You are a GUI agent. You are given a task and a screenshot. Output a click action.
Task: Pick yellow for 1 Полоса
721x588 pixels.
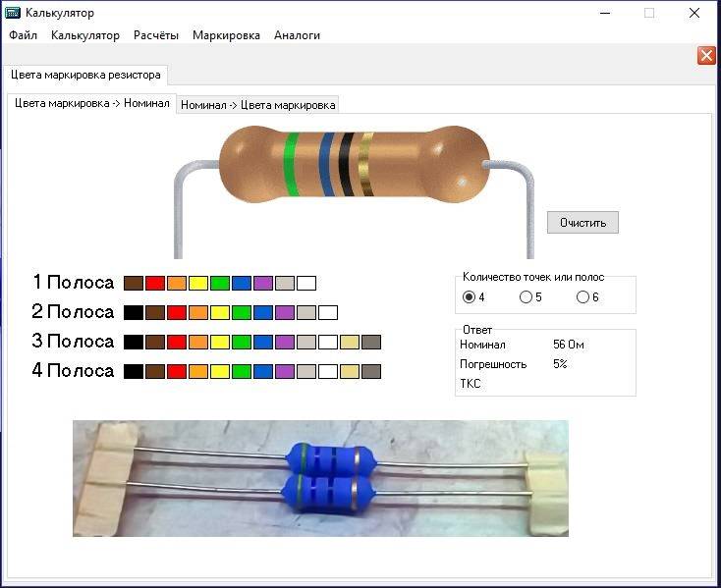tap(198, 283)
